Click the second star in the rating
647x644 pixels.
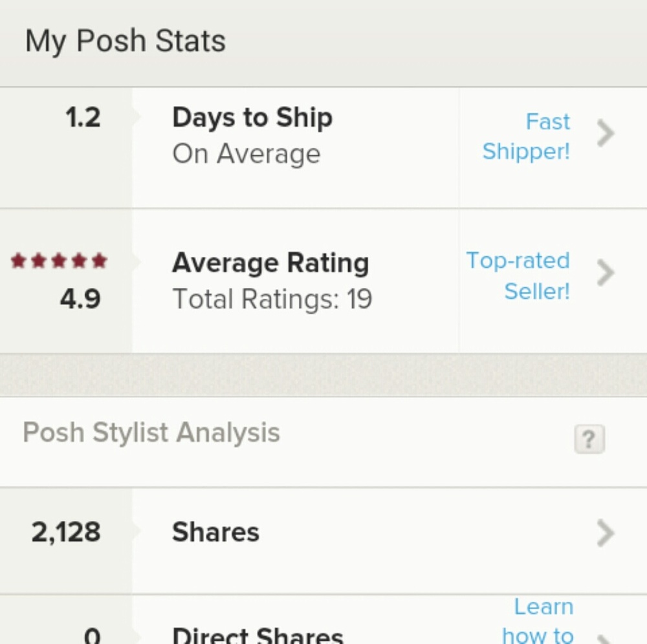[39, 261]
